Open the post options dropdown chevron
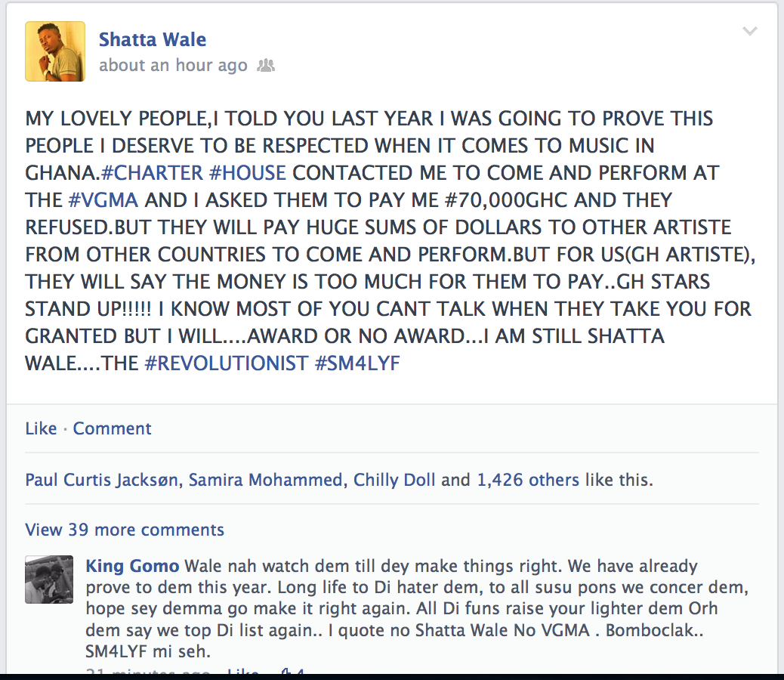 point(749,32)
